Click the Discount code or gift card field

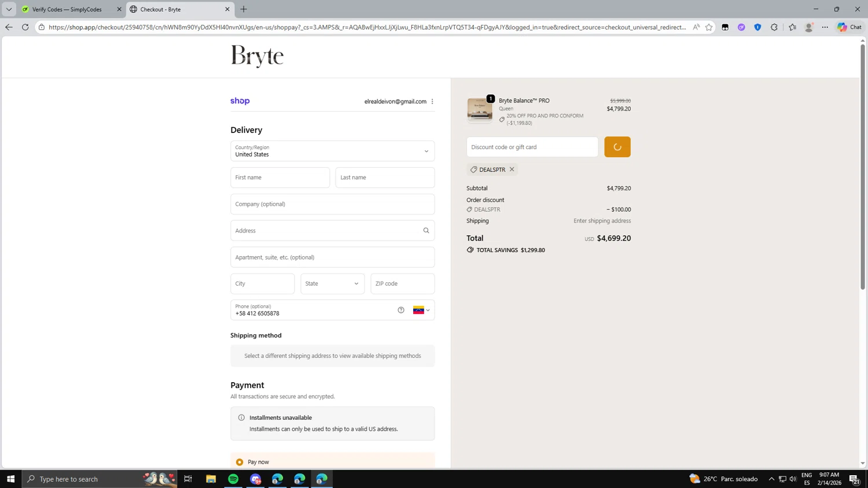pyautogui.click(x=532, y=147)
